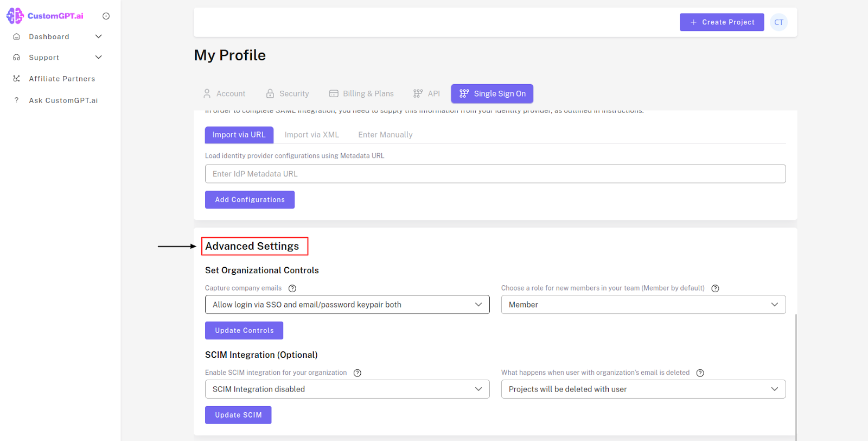Click the Support headset icon

click(17, 57)
